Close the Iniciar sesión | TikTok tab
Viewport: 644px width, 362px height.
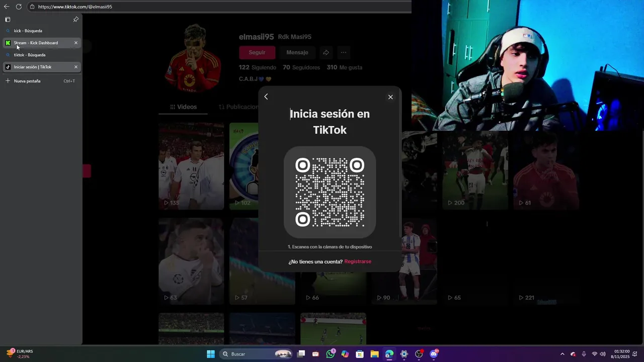tap(76, 67)
